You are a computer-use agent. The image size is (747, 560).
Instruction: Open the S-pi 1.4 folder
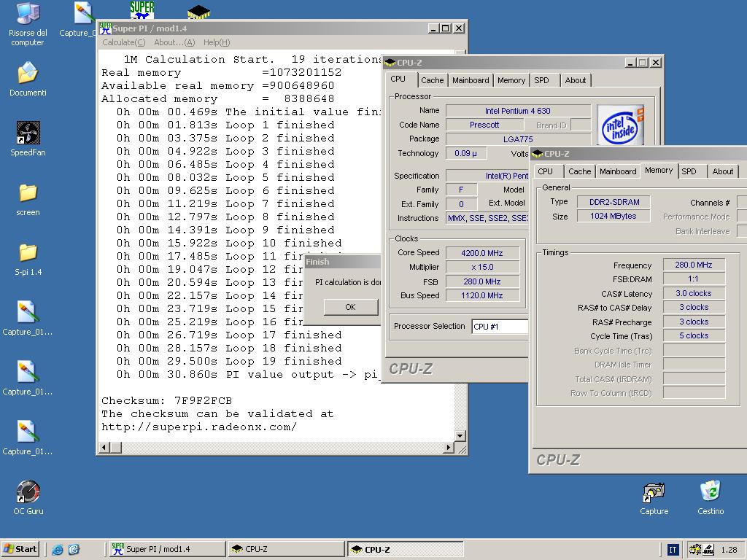point(28,259)
